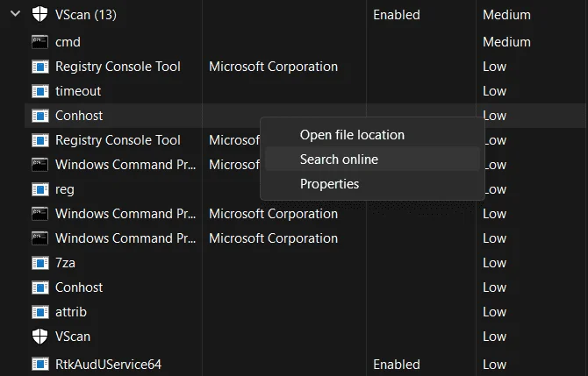This screenshot has width=588, height=376.
Task: Click the cmd process icon
Action: (39, 42)
